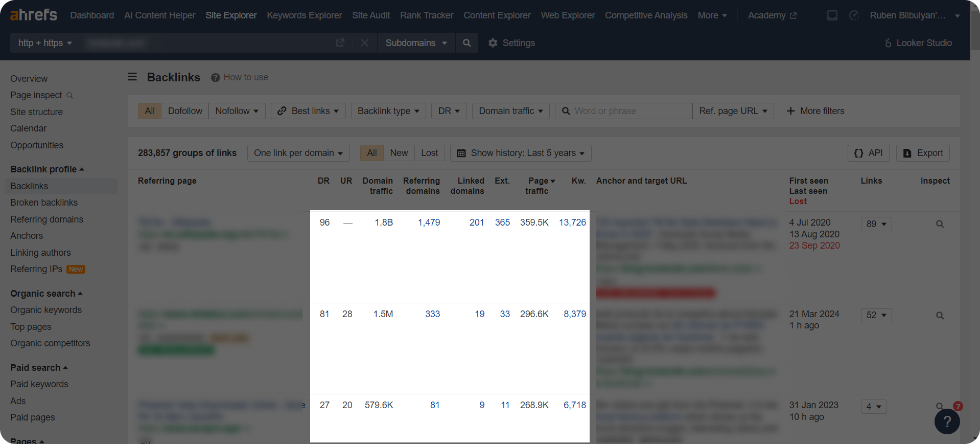The height and width of the screenshot is (444, 980).
Task: Inspect the row first seen 4 Jul 2020
Action: [940, 224]
